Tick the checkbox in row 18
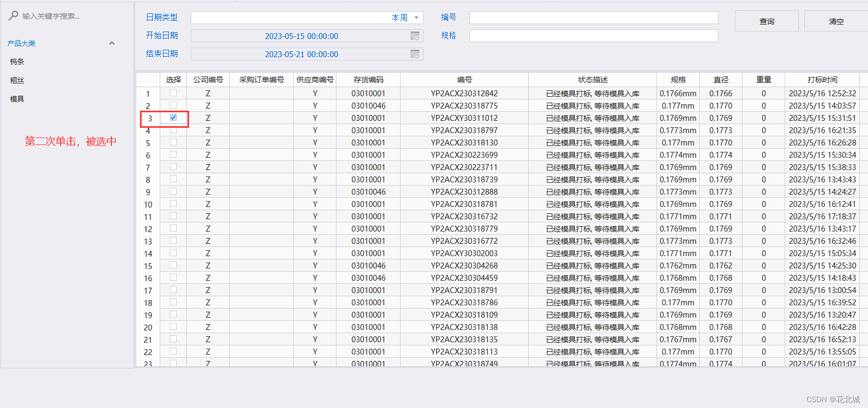868x408 pixels. tap(173, 302)
